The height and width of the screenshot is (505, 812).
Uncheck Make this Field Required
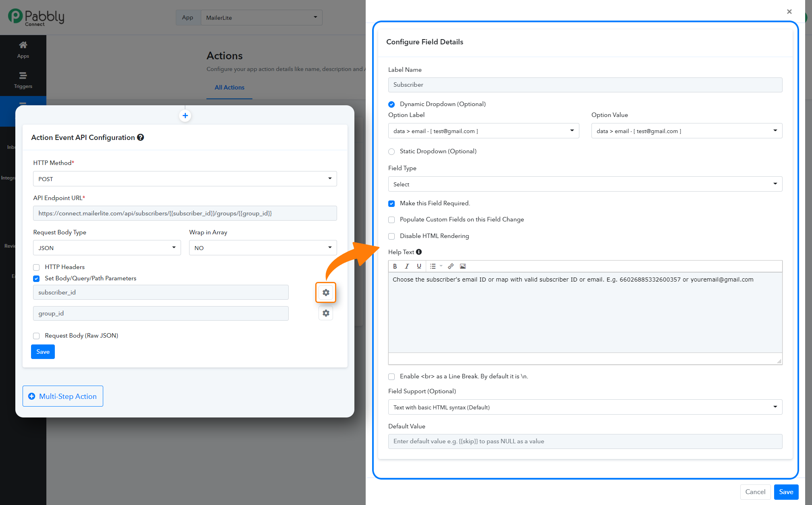point(391,204)
